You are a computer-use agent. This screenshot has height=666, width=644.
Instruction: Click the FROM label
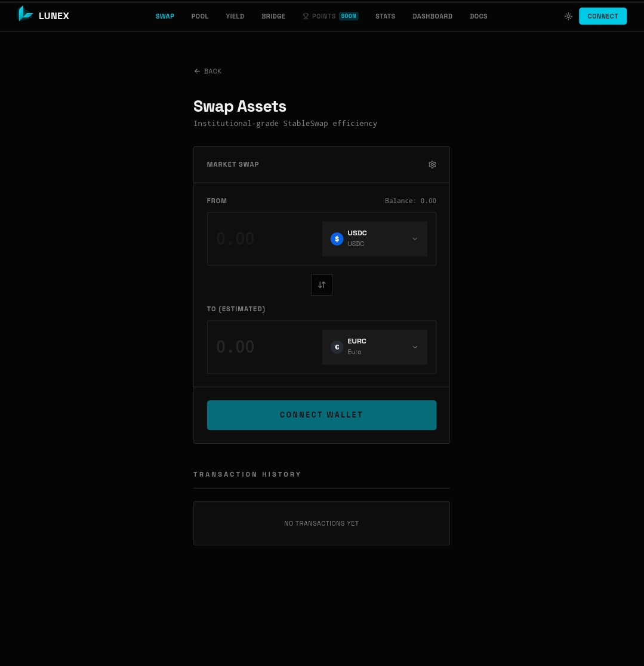[x=217, y=201]
